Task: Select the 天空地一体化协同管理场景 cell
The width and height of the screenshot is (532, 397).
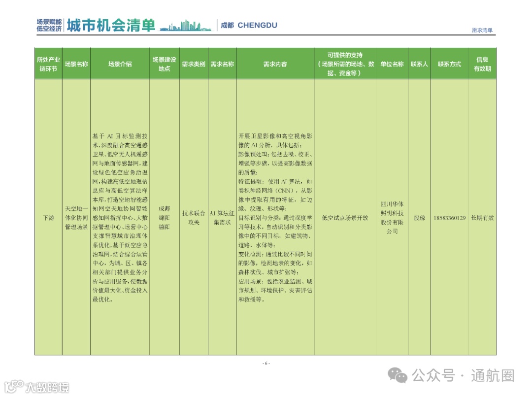Action: (x=76, y=218)
